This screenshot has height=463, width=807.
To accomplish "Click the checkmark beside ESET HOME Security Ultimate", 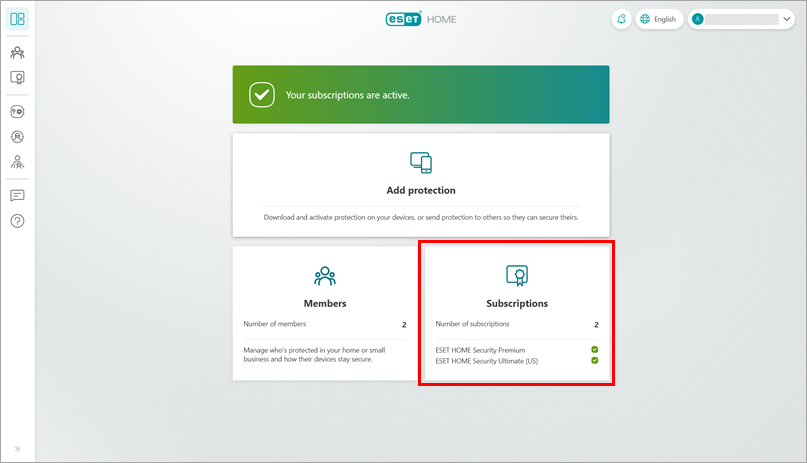I will click(x=594, y=360).
